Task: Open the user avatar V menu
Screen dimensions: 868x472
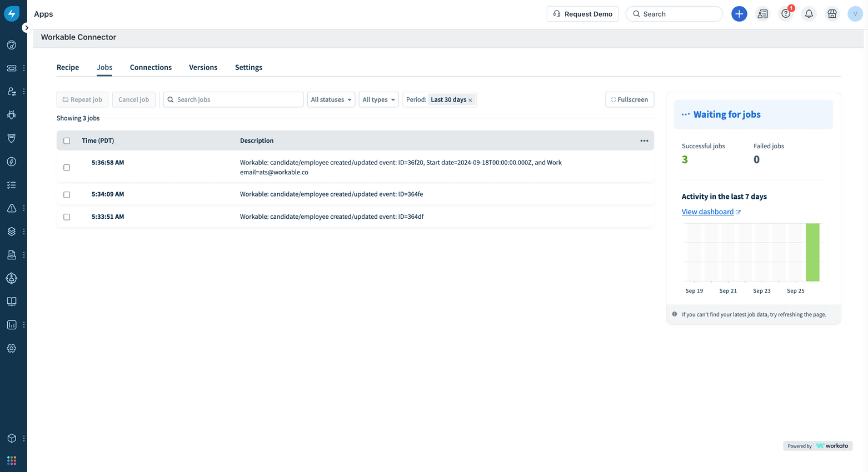Action: tap(855, 14)
